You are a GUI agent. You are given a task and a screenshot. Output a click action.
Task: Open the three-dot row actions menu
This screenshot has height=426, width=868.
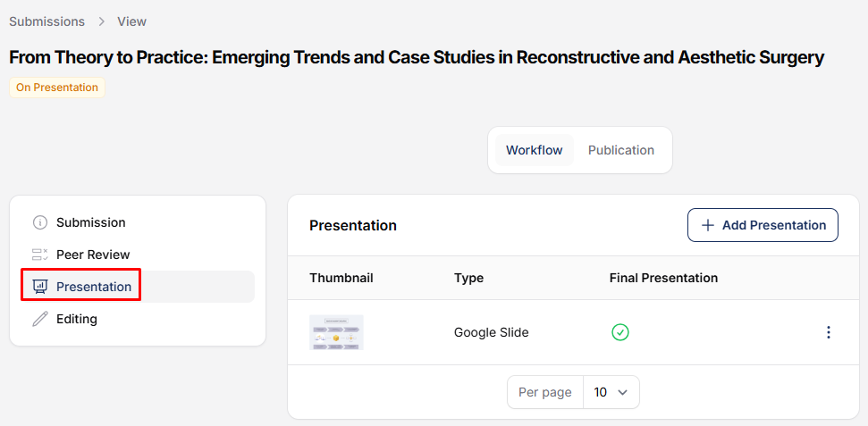(828, 332)
